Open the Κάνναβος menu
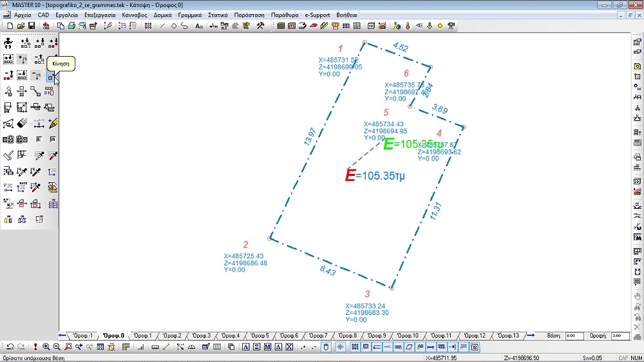The width and height of the screenshot is (644, 362). 135,15
